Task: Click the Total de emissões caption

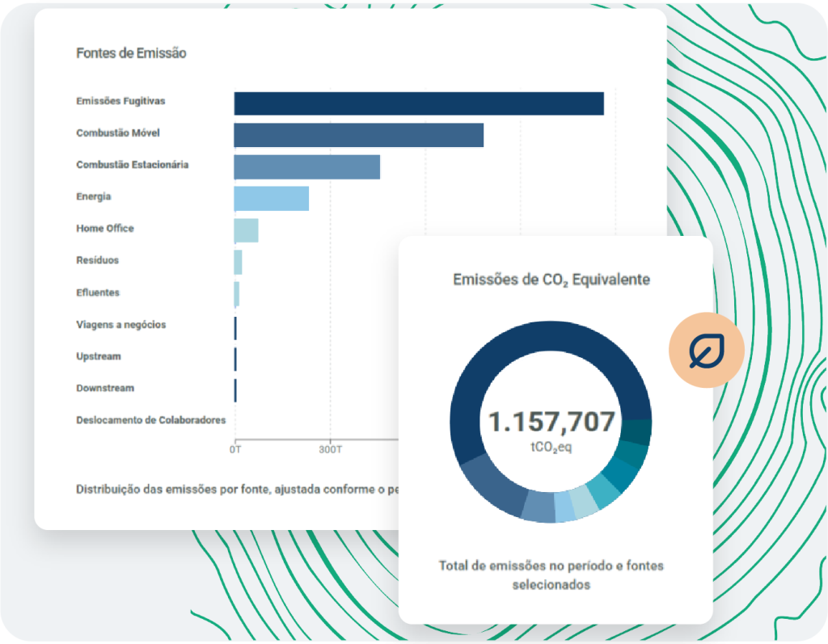Action: point(551,575)
